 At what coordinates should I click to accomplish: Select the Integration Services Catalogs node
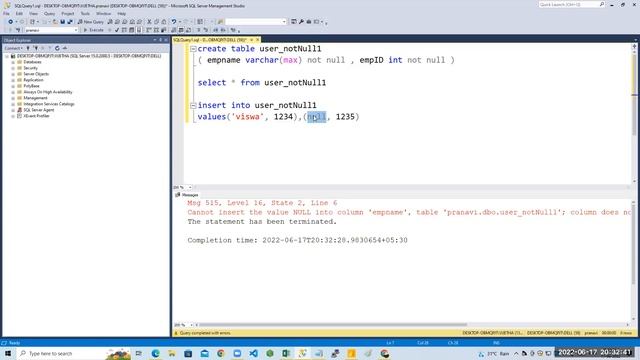point(49,104)
